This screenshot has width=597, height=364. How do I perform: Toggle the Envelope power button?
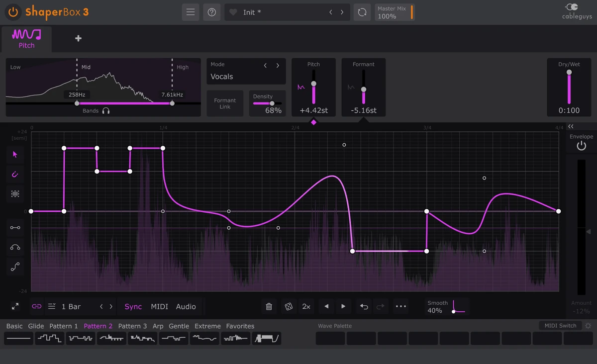coord(581,145)
